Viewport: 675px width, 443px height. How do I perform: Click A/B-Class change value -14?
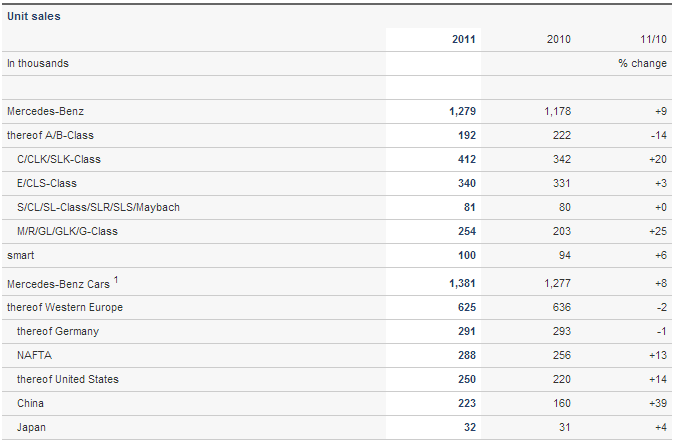659,135
